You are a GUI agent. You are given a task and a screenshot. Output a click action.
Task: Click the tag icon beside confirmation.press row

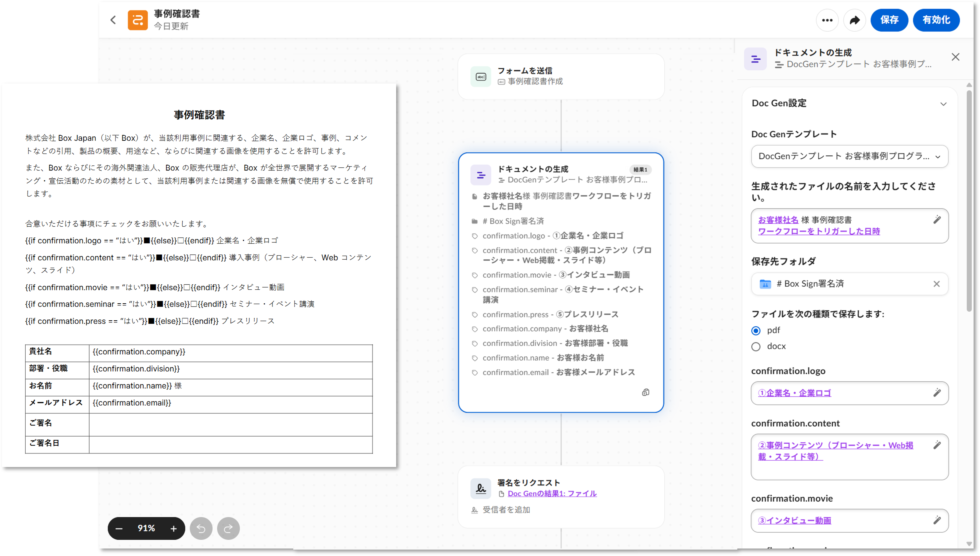click(x=475, y=315)
